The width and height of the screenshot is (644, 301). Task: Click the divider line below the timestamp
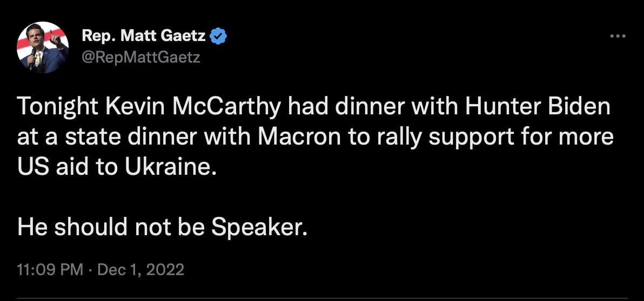[x=323, y=298]
